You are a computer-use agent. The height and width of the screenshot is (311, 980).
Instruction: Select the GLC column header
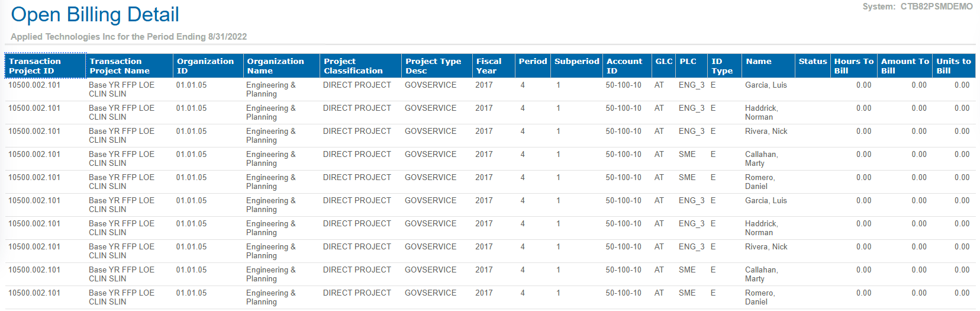[x=664, y=62]
